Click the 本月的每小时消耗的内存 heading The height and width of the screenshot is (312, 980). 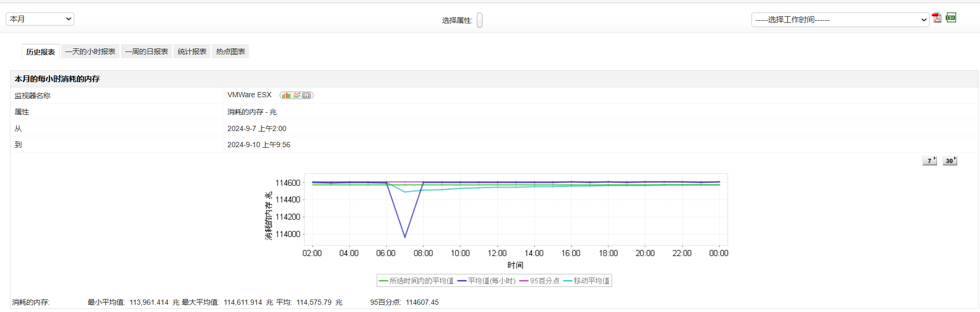57,79
